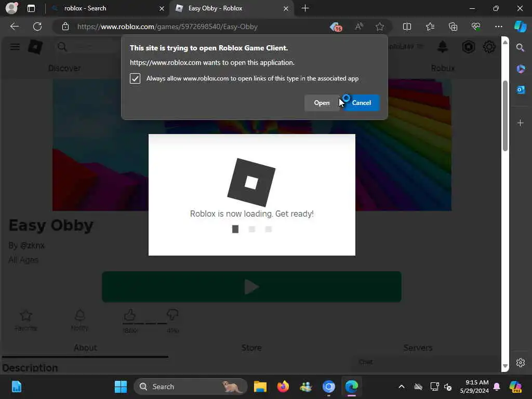The height and width of the screenshot is (399, 532).
Task: Open taskbar clock 9:15 AM
Action: [x=474, y=387]
